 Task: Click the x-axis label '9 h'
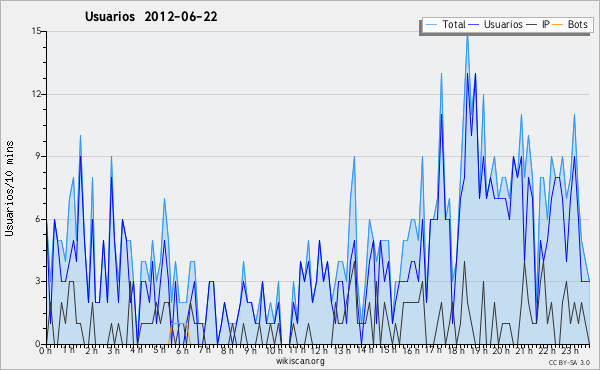tap(250, 350)
